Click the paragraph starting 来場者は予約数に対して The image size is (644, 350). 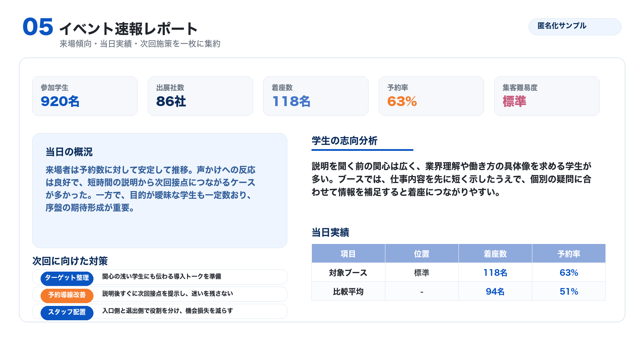(x=150, y=189)
